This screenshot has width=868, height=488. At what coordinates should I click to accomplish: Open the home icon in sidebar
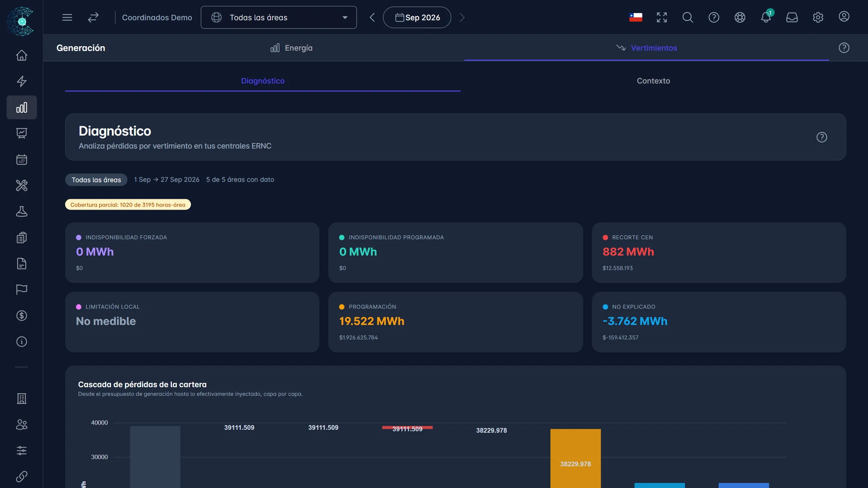pyautogui.click(x=22, y=55)
